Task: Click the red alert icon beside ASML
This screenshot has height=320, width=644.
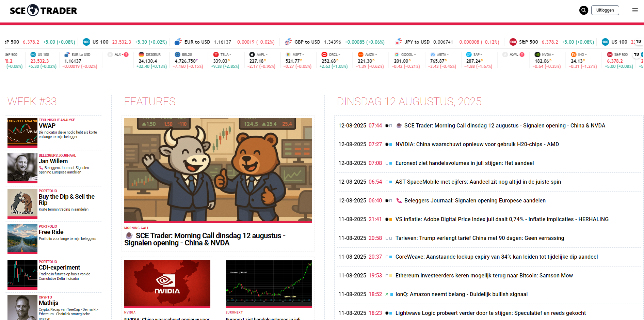Action: point(522,55)
